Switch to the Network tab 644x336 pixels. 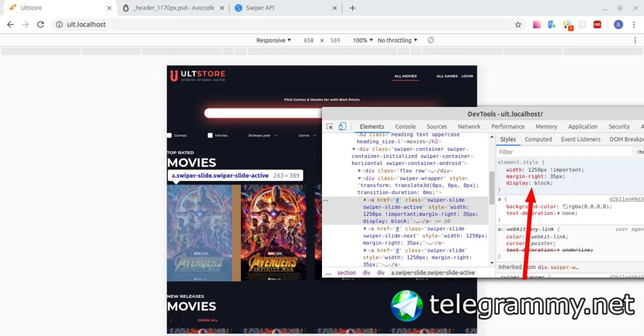[x=469, y=127]
